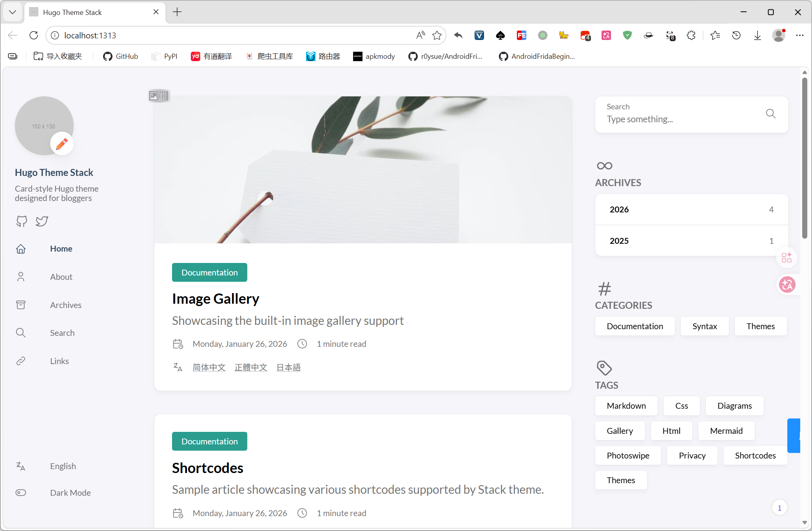Image resolution: width=812 pixels, height=531 pixels.
Task: Click the Mermaid tag button
Action: click(x=726, y=431)
